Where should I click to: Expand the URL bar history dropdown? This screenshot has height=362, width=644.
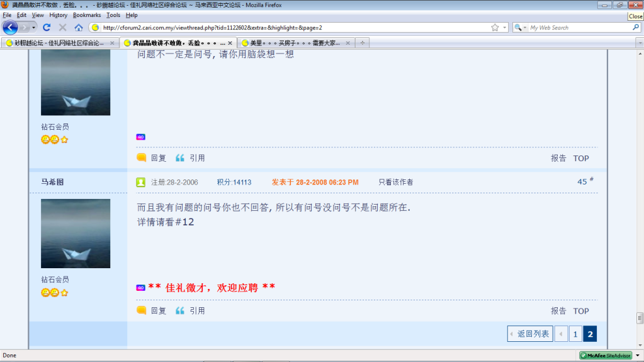coord(504,28)
